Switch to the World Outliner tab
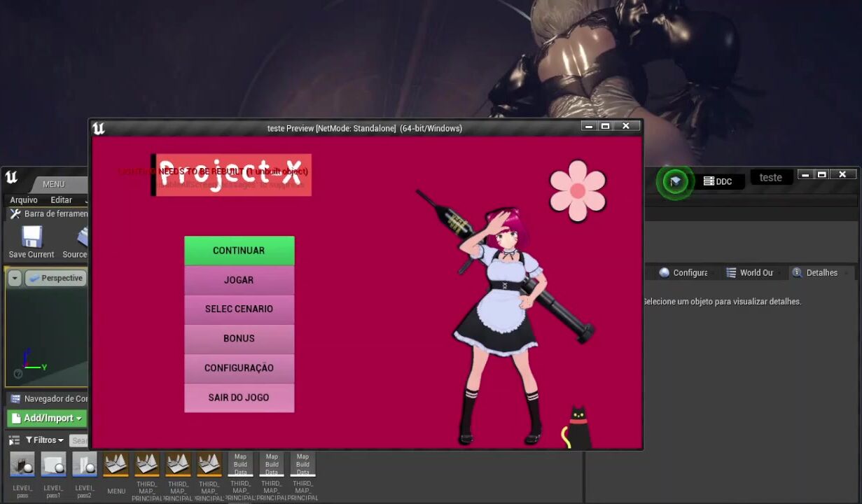Screen dimensions: 862x504 [x=749, y=272]
